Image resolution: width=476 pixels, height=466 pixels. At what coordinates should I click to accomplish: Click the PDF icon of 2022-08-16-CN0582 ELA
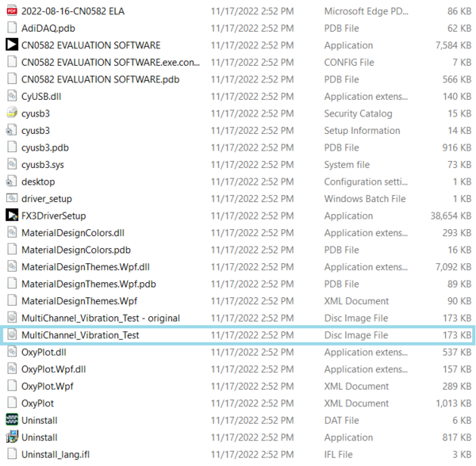point(12,11)
